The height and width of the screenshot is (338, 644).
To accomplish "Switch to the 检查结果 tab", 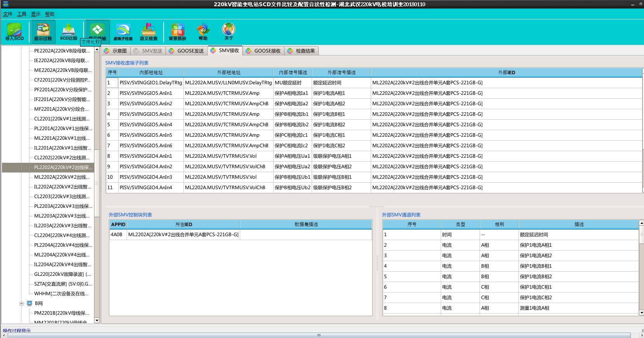I will [x=301, y=51].
